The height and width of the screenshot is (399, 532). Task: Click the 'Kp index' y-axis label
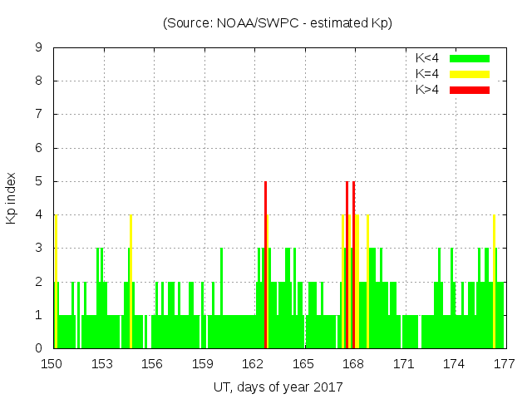pyautogui.click(x=12, y=198)
